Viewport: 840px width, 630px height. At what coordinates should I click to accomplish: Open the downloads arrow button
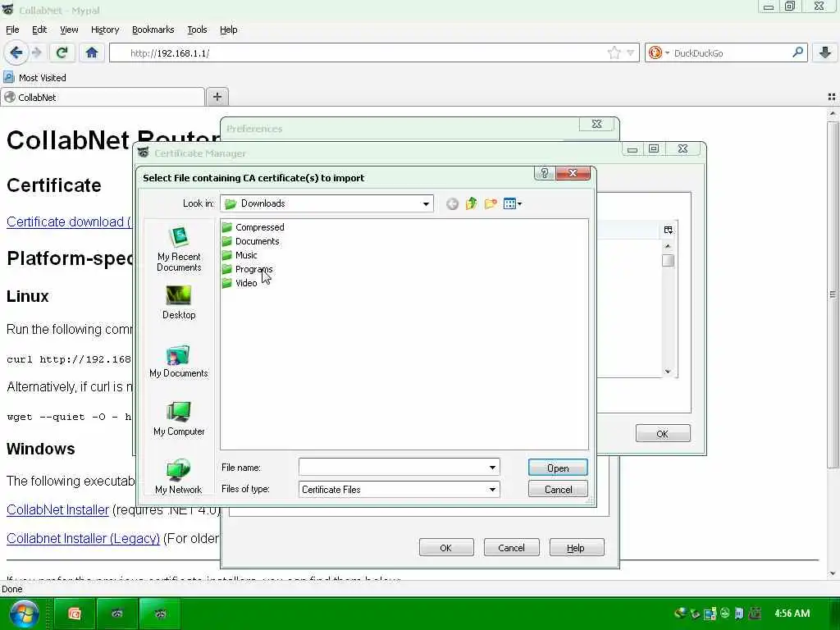825,52
